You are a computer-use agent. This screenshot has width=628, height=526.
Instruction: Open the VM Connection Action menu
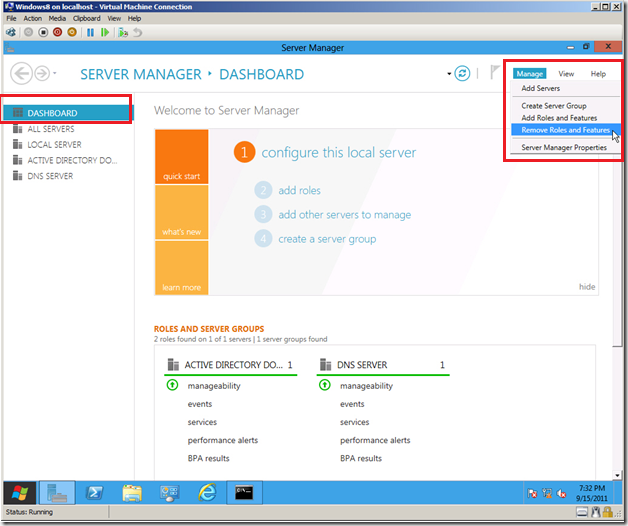[x=32, y=18]
